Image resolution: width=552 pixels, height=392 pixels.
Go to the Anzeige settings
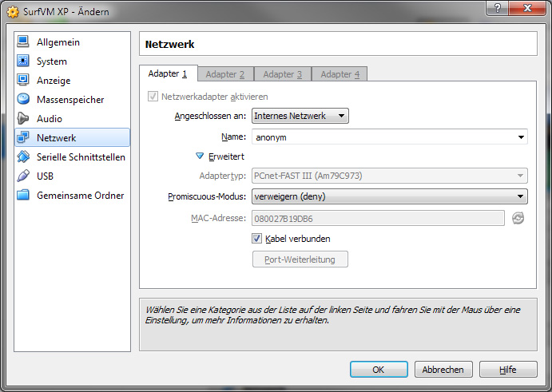(54, 81)
